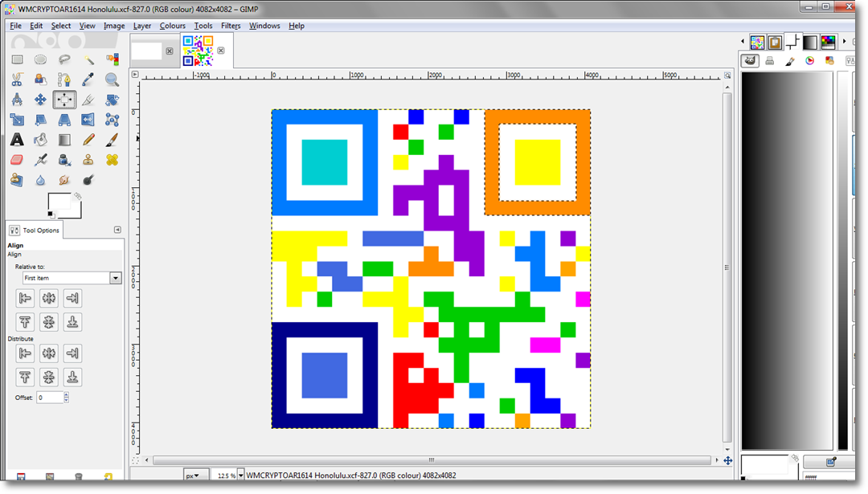Select the Cage Transform tool
868x494 pixels.
click(x=113, y=120)
